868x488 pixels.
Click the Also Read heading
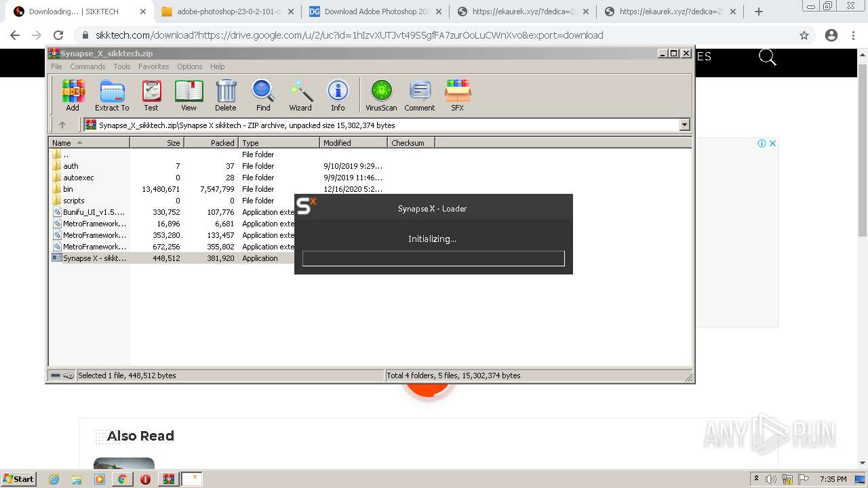click(140, 436)
